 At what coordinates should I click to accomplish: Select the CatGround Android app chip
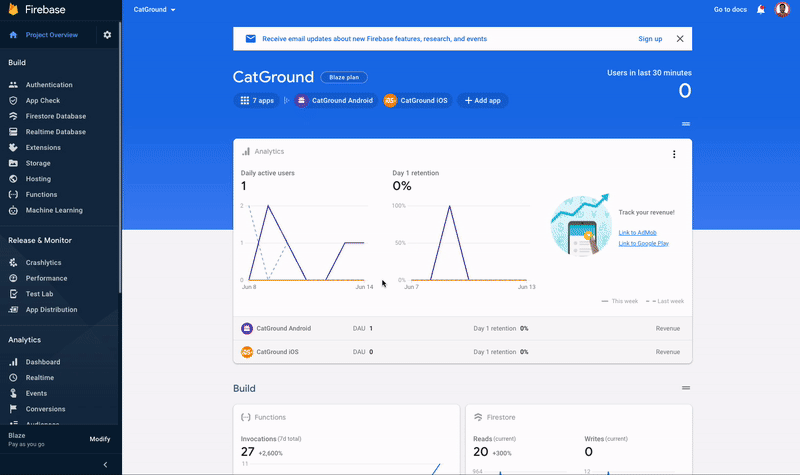point(336,101)
